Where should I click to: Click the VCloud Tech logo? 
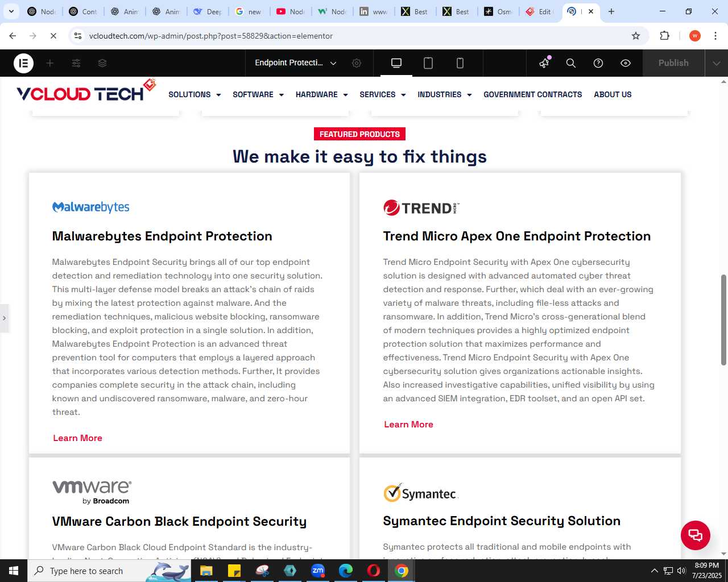pos(86,91)
